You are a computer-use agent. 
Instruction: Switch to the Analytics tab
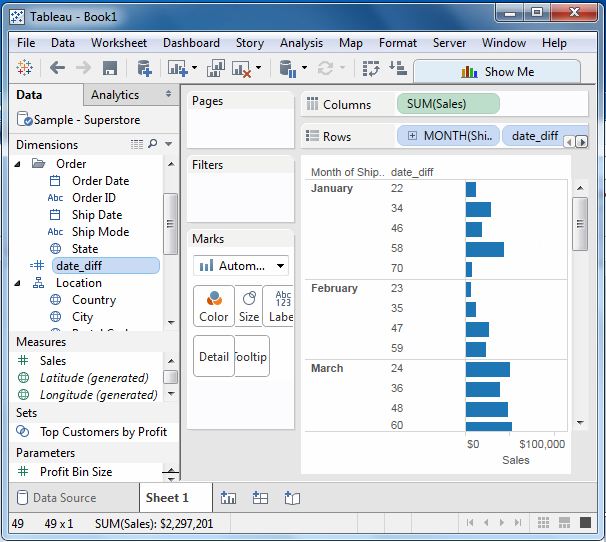[x=115, y=95]
